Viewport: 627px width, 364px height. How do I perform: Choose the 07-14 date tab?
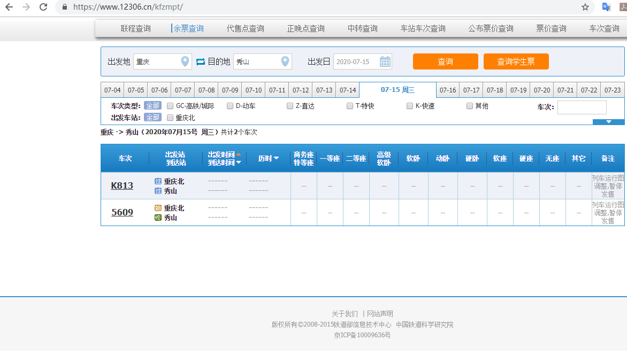click(348, 90)
